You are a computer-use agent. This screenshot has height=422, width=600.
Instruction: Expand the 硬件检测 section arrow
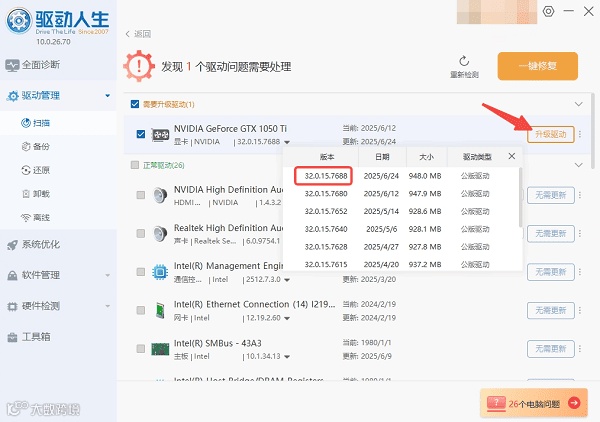coord(108,306)
